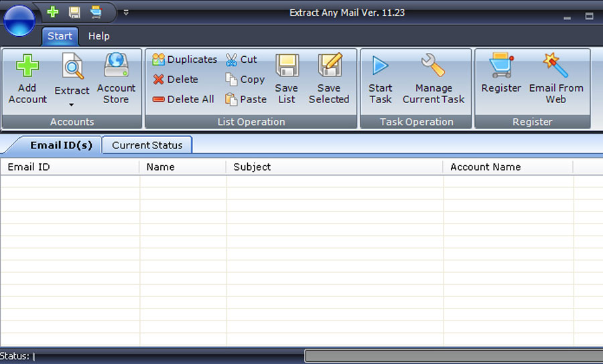Remove Duplicates from the list

click(184, 60)
